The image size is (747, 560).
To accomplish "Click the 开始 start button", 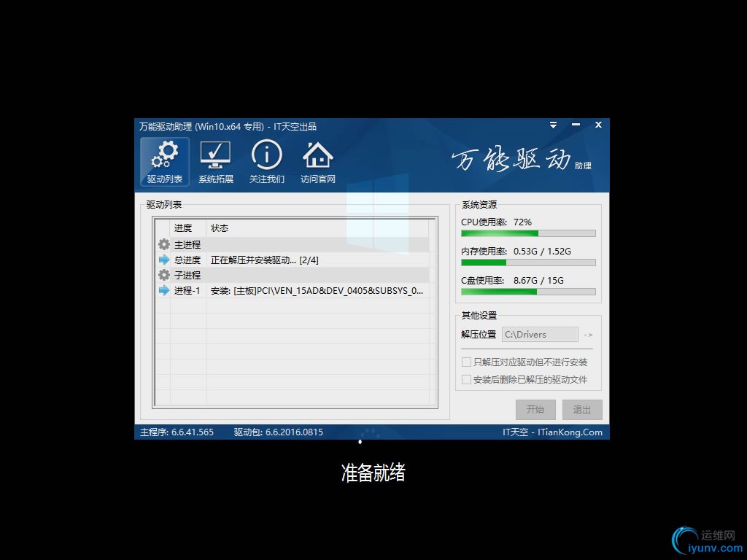I will (x=535, y=410).
